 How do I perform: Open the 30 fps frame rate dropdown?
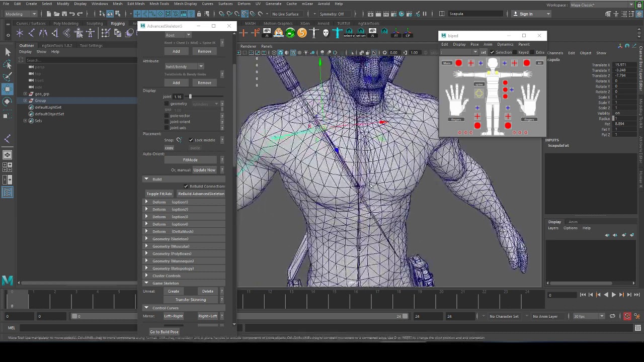589,316
